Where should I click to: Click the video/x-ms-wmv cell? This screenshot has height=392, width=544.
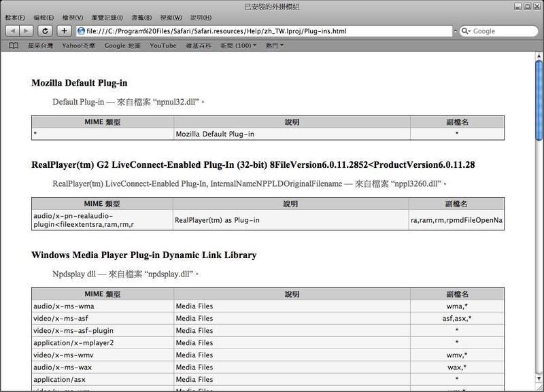click(x=103, y=355)
